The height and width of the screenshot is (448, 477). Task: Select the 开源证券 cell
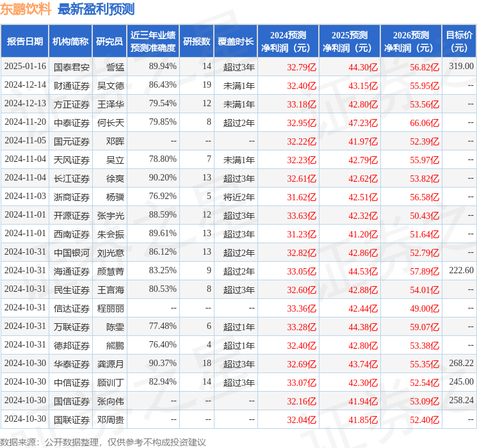click(x=72, y=216)
